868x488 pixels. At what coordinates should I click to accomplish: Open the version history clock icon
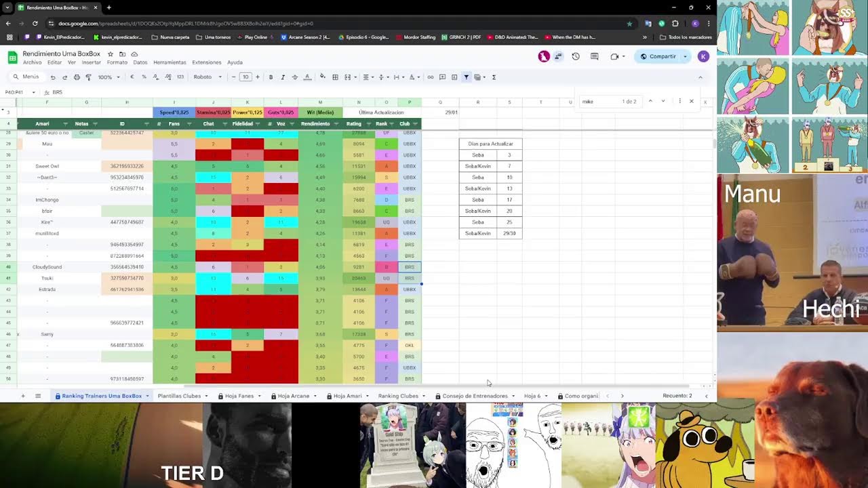click(x=576, y=56)
